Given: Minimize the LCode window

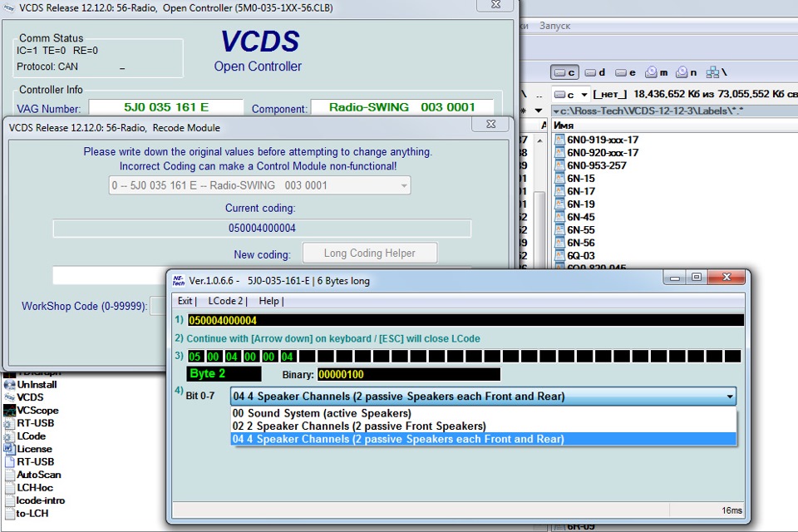Looking at the screenshot, I should pyautogui.click(x=675, y=277).
